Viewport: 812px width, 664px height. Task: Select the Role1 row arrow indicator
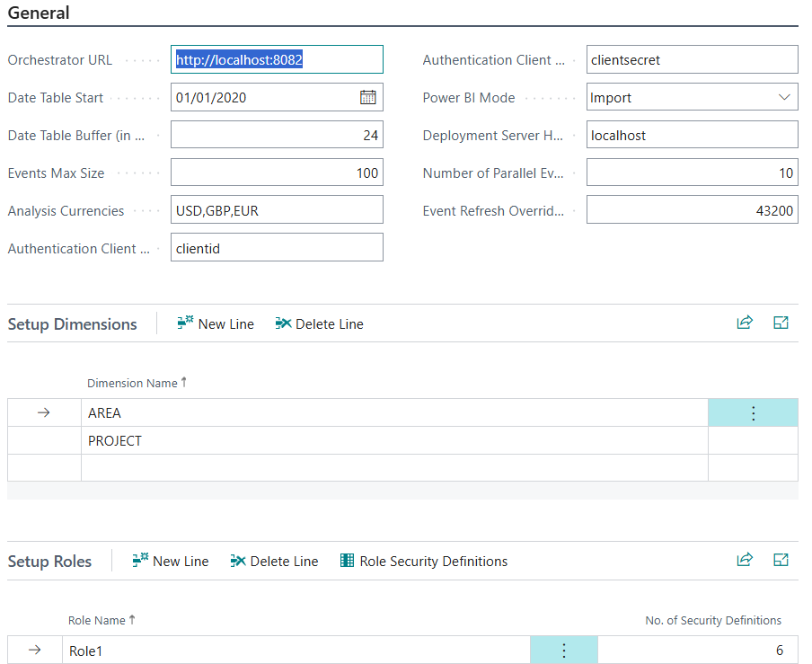(35, 650)
